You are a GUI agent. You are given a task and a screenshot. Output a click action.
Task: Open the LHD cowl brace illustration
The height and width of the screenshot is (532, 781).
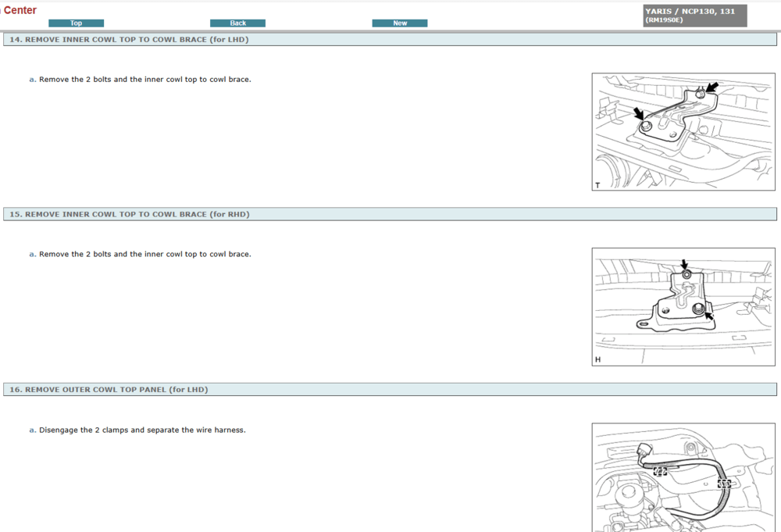[x=683, y=132]
